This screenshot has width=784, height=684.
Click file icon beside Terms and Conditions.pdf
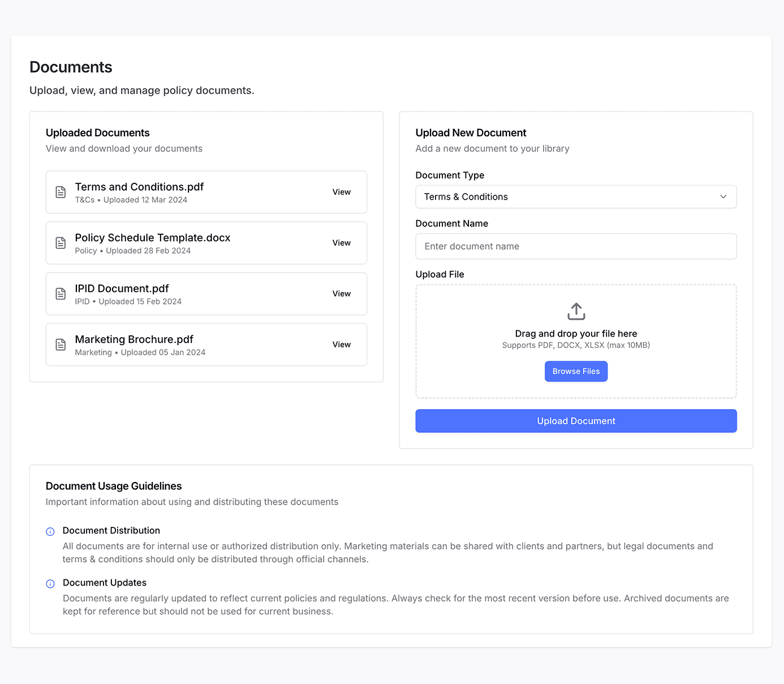(x=61, y=192)
